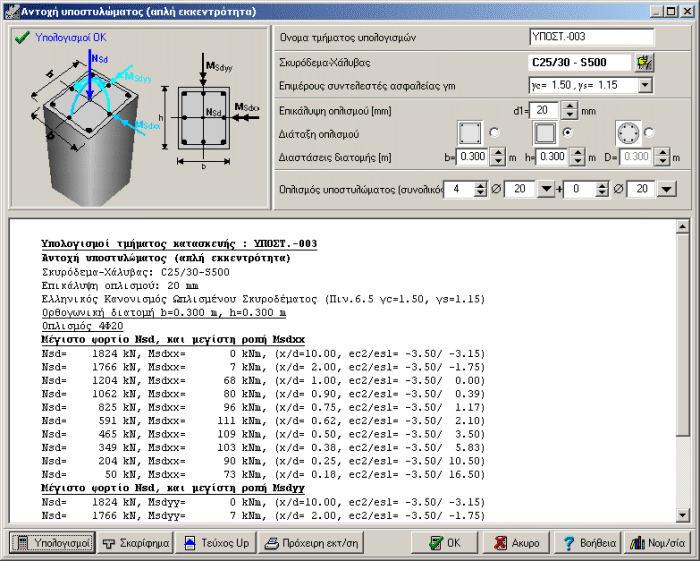The width and height of the screenshot is (700, 561).
Task: Select the perimeter reinforcement radio button
Action: point(568,133)
